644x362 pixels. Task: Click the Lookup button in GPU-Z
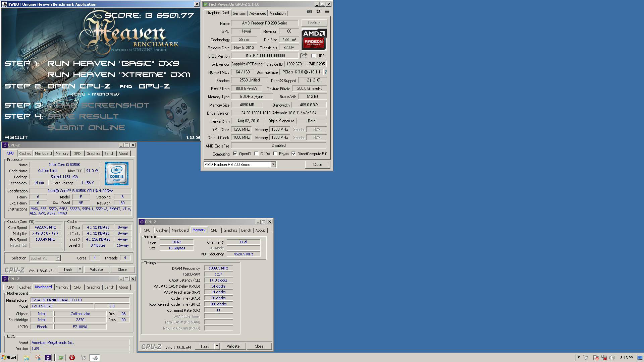point(314,23)
